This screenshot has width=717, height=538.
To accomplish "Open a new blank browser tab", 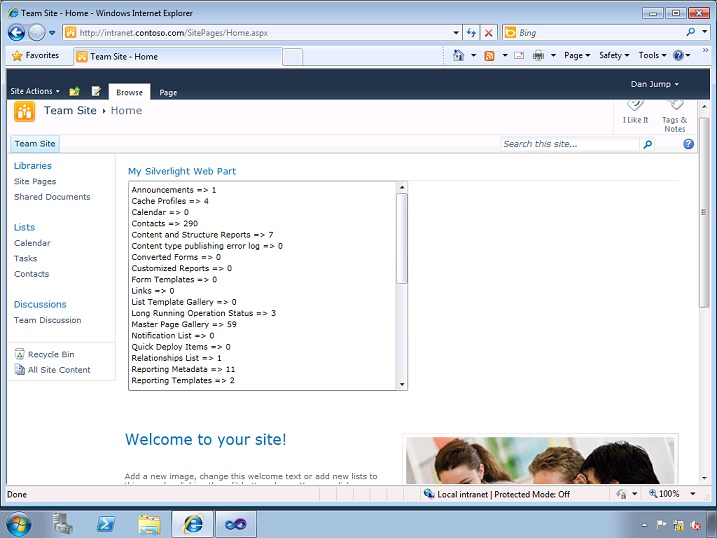I will [292, 57].
